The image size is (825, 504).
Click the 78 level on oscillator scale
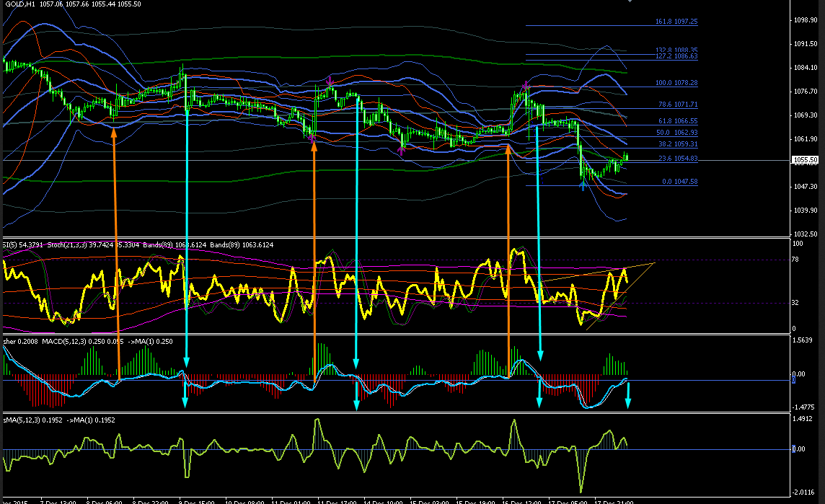pos(795,260)
